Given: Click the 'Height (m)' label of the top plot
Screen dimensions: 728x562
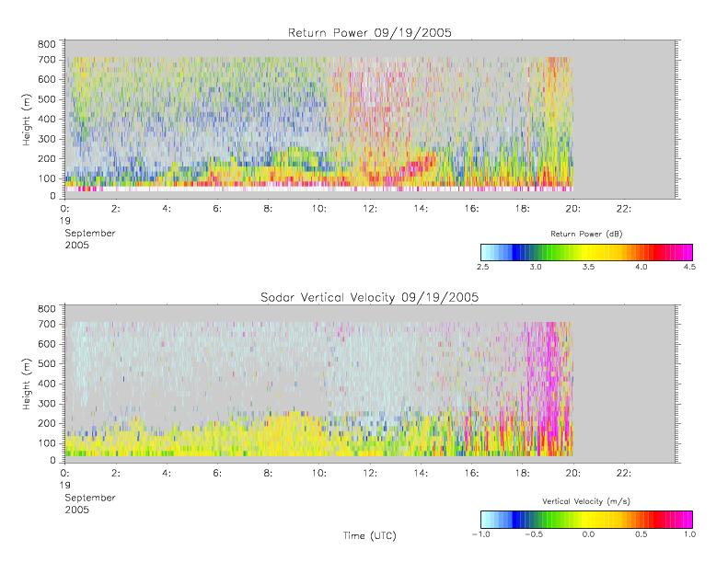Looking at the screenshot, I should click(x=27, y=120).
